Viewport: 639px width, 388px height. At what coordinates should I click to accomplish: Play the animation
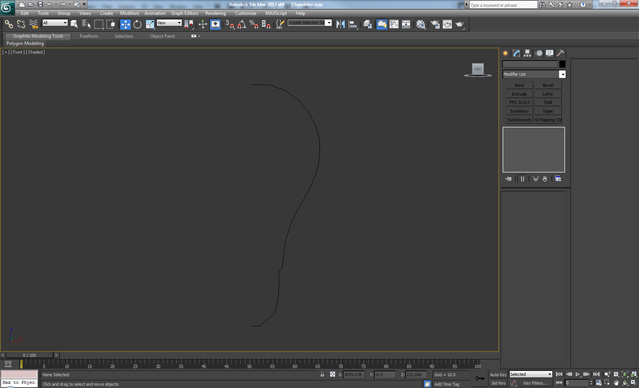[578, 374]
